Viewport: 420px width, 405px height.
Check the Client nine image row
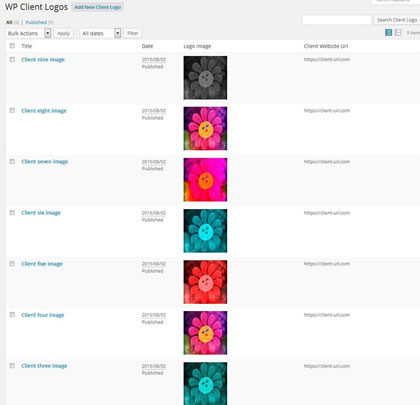tap(12, 60)
